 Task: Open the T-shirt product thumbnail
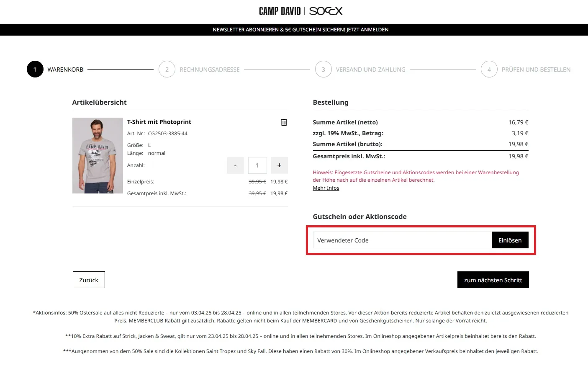98,155
